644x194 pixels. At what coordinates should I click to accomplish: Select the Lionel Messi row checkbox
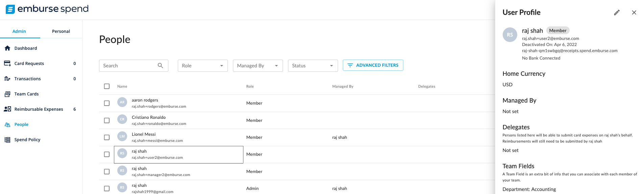point(107,137)
